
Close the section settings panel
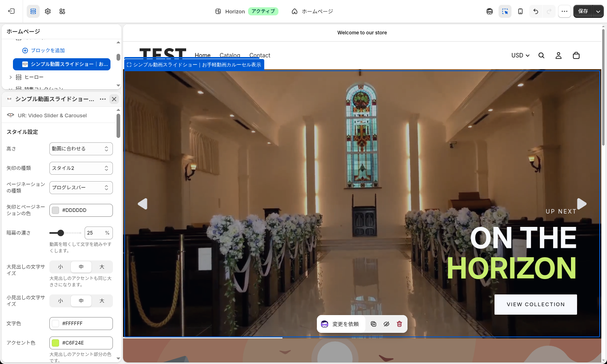tap(114, 99)
